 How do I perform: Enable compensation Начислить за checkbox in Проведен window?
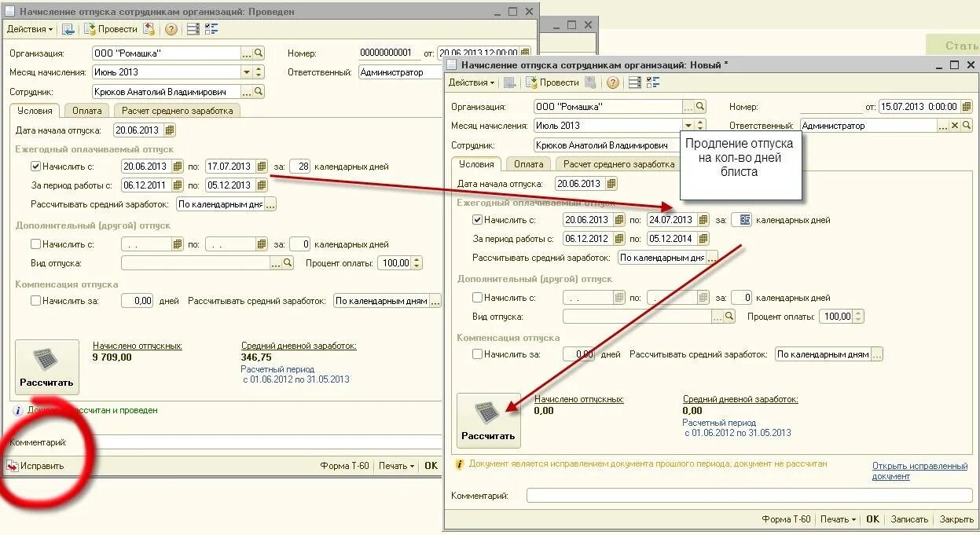coord(35,301)
